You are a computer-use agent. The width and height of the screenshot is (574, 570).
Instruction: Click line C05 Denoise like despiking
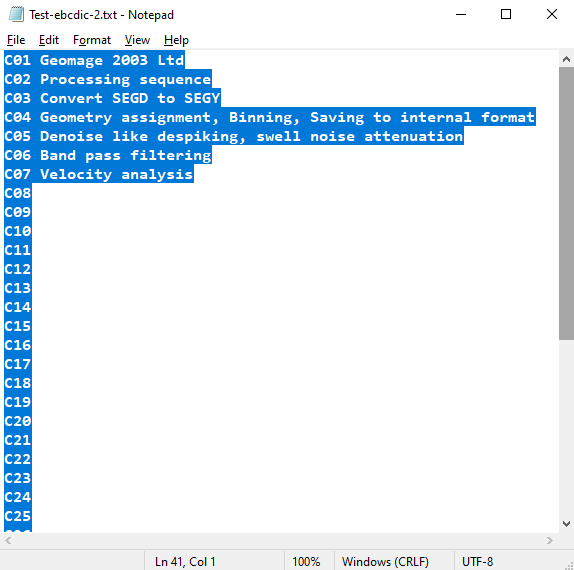(234, 136)
